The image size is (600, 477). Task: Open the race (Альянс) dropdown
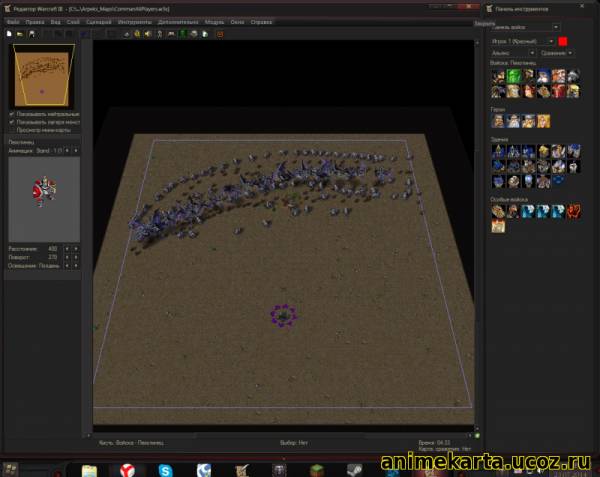[513, 53]
